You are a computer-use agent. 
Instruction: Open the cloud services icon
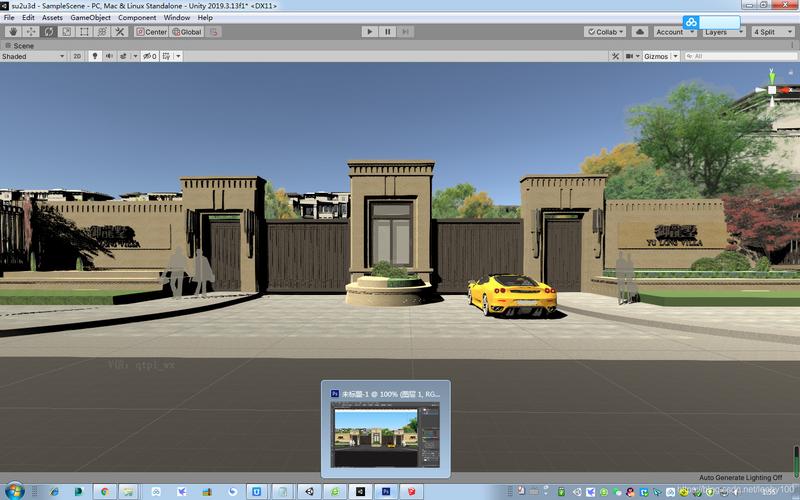[x=640, y=32]
